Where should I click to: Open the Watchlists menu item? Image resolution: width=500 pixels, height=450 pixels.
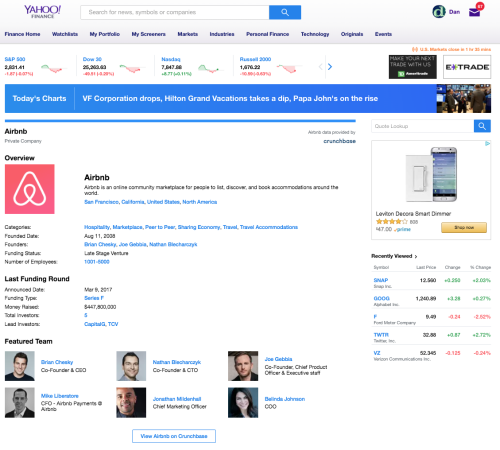tap(65, 34)
